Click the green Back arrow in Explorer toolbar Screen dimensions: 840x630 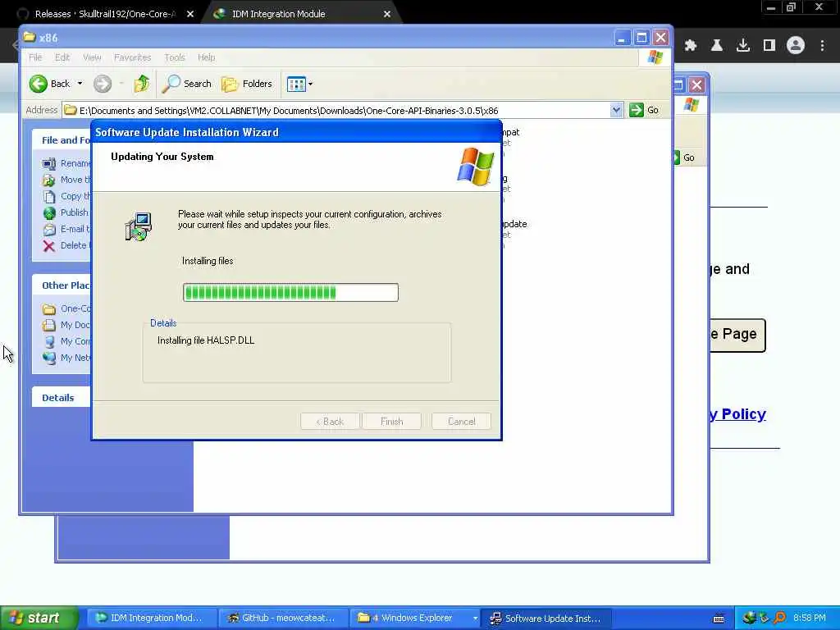pos(39,84)
